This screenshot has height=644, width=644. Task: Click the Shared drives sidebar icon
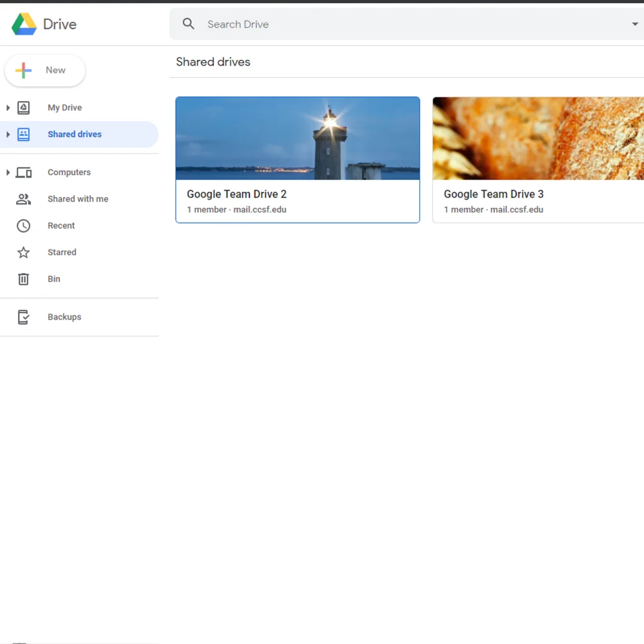pos(24,135)
